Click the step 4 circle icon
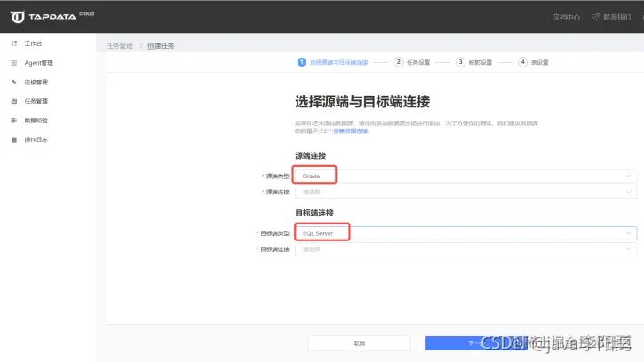The width and height of the screenshot is (644, 362). [522, 62]
